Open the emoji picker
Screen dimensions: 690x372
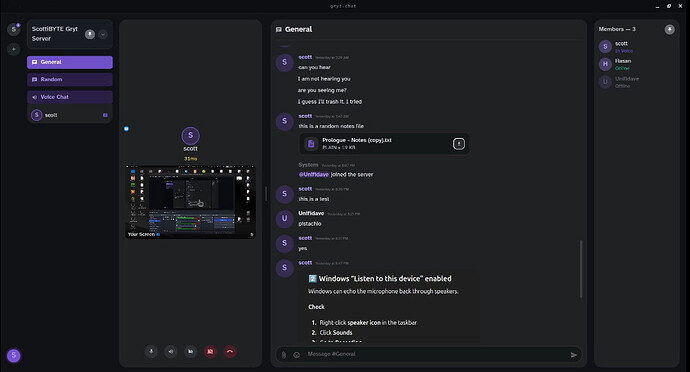297,355
